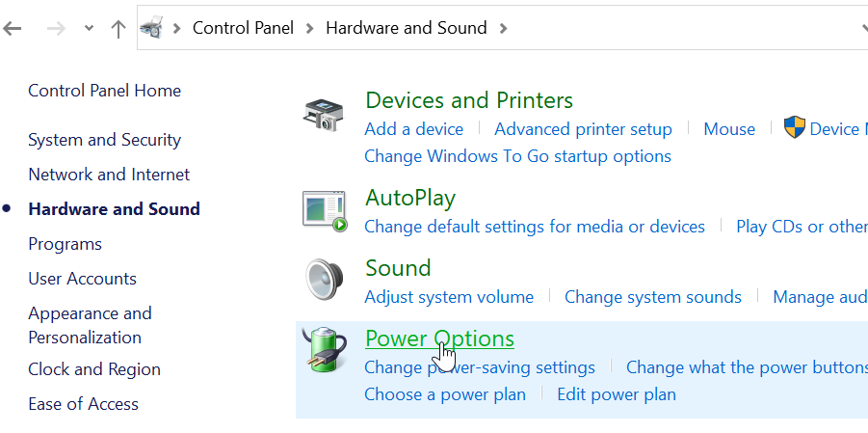Click the Control Panel address bar icon
The height and width of the screenshot is (433, 868).
pos(151,28)
